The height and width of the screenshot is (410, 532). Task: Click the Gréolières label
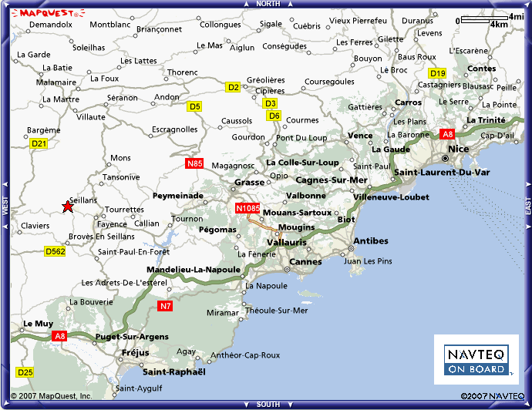coord(266,80)
